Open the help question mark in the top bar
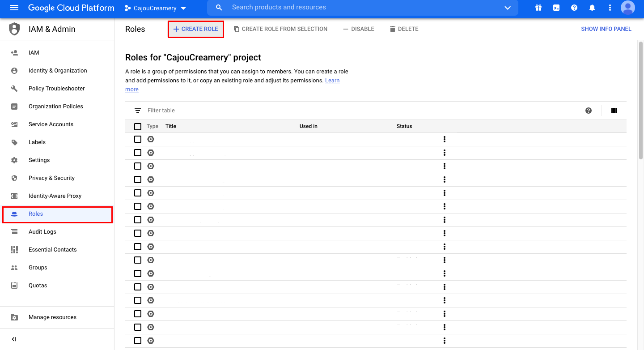The image size is (644, 350). coord(574,8)
